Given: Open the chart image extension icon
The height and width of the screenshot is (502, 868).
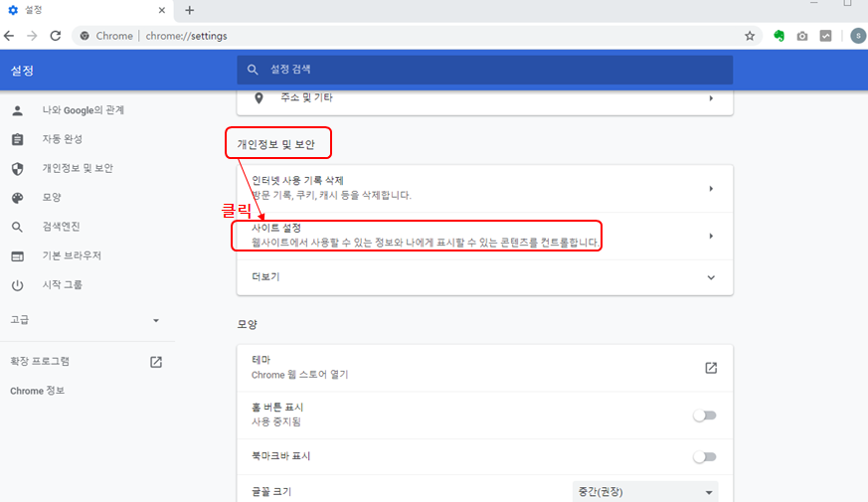Looking at the screenshot, I should [x=825, y=36].
